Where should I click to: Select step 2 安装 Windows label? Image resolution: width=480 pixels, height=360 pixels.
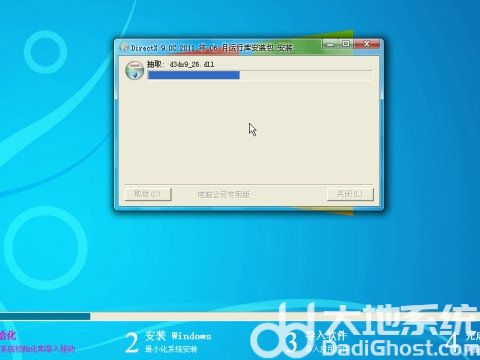(x=178, y=335)
